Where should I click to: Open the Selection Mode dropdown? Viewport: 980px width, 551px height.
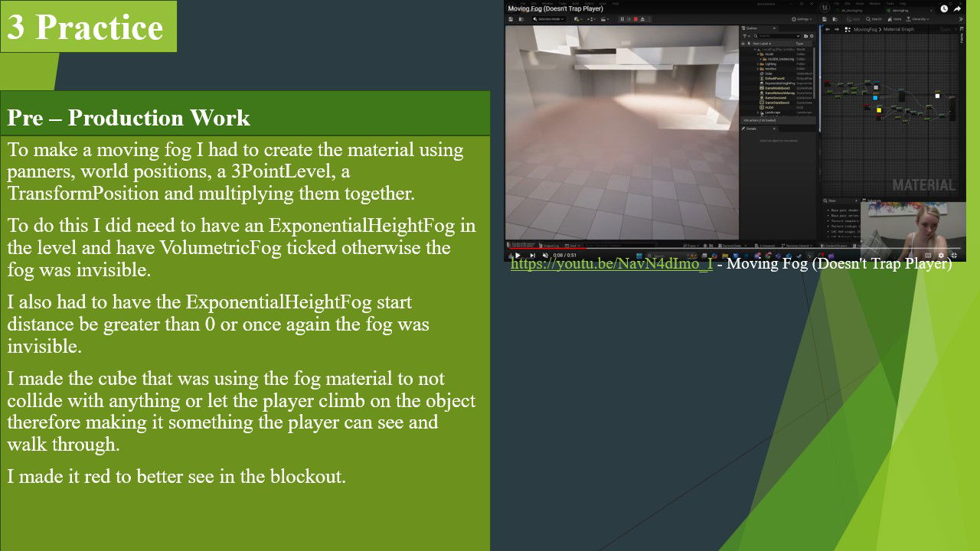548,19
